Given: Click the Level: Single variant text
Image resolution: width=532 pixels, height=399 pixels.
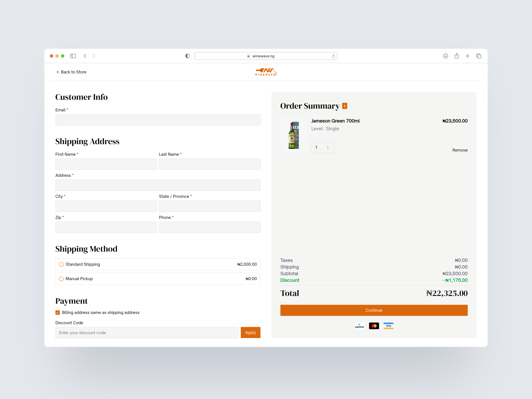Looking at the screenshot, I should tap(325, 129).
